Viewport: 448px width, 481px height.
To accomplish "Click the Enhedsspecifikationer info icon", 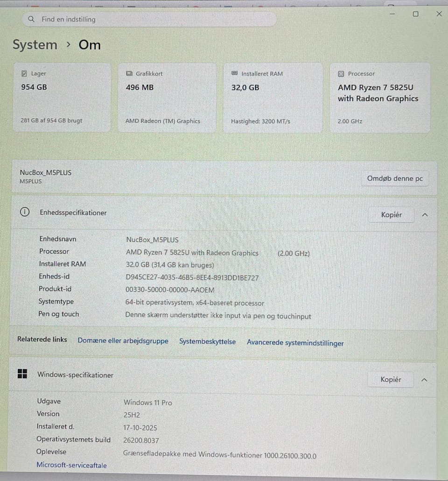I will 25,212.
